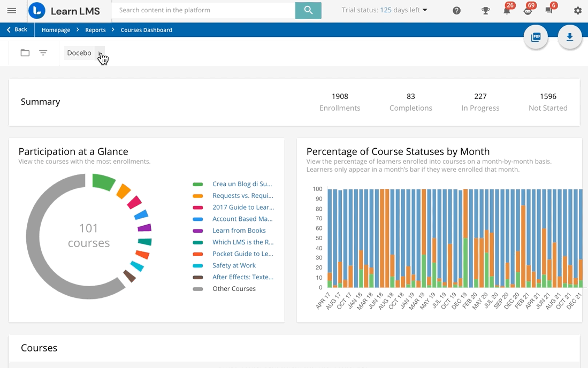Viewport: 588px width, 368px height.
Task: Open messages via the chat bubble icon
Action: pyautogui.click(x=549, y=11)
